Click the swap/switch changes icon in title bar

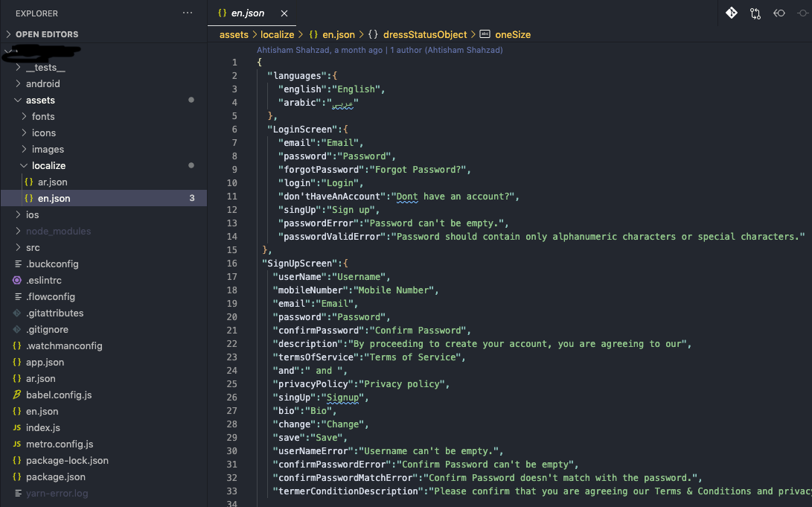point(755,13)
